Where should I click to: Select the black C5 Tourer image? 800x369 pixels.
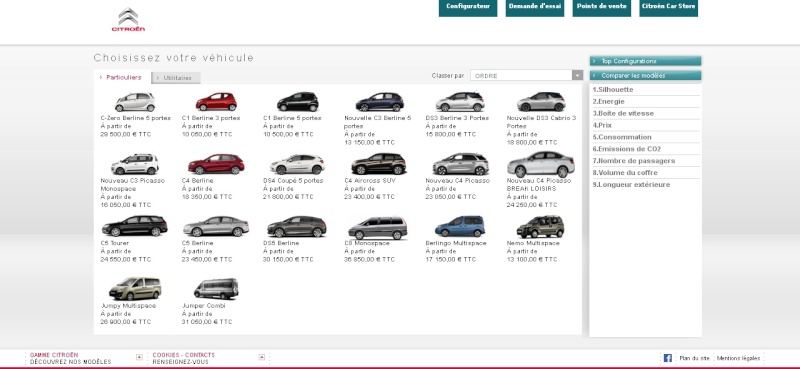135,226
